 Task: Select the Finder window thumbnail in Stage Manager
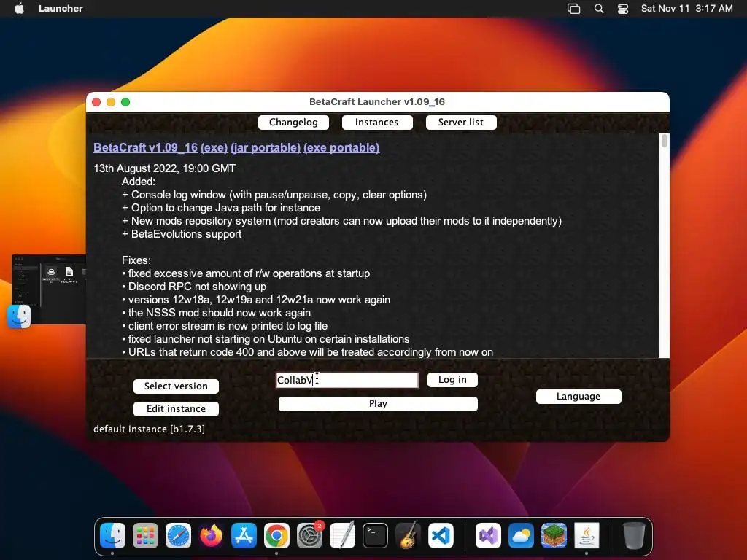click(49, 289)
